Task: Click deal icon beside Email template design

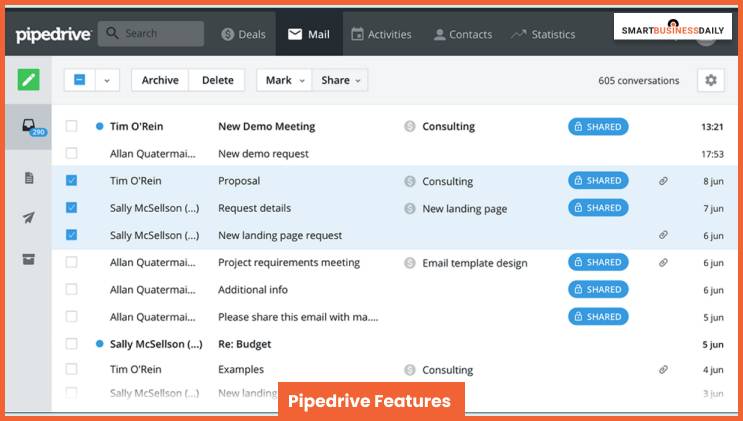Action: pos(410,263)
